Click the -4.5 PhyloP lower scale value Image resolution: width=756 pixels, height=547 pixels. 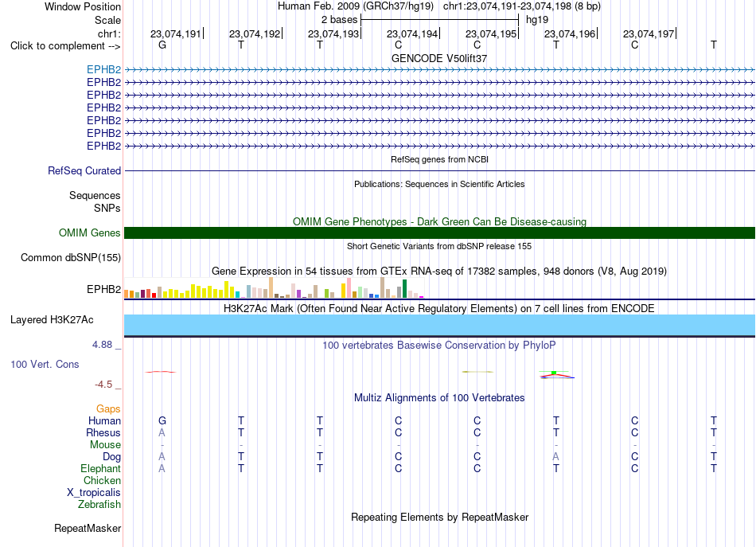[103, 385]
